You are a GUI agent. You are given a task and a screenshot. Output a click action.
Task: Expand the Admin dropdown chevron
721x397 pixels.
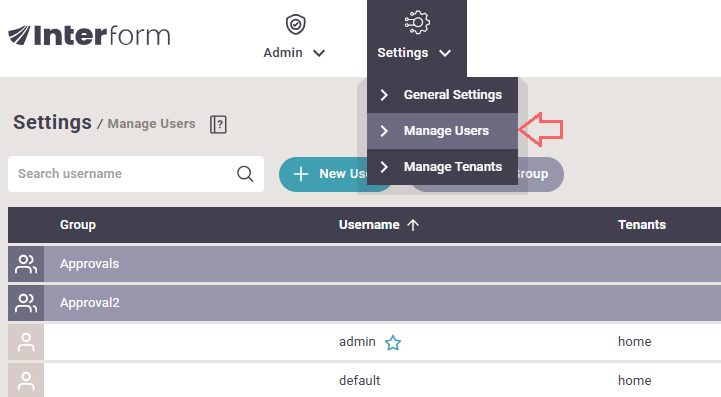point(319,53)
